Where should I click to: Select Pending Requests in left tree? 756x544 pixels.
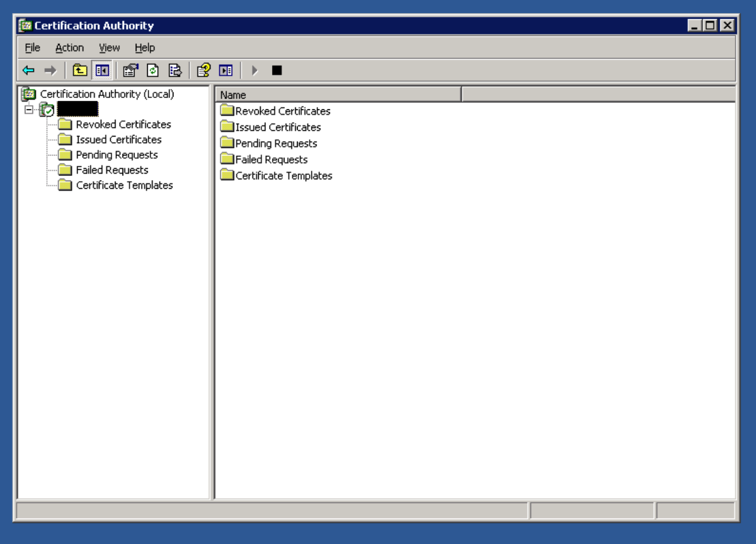(x=117, y=155)
